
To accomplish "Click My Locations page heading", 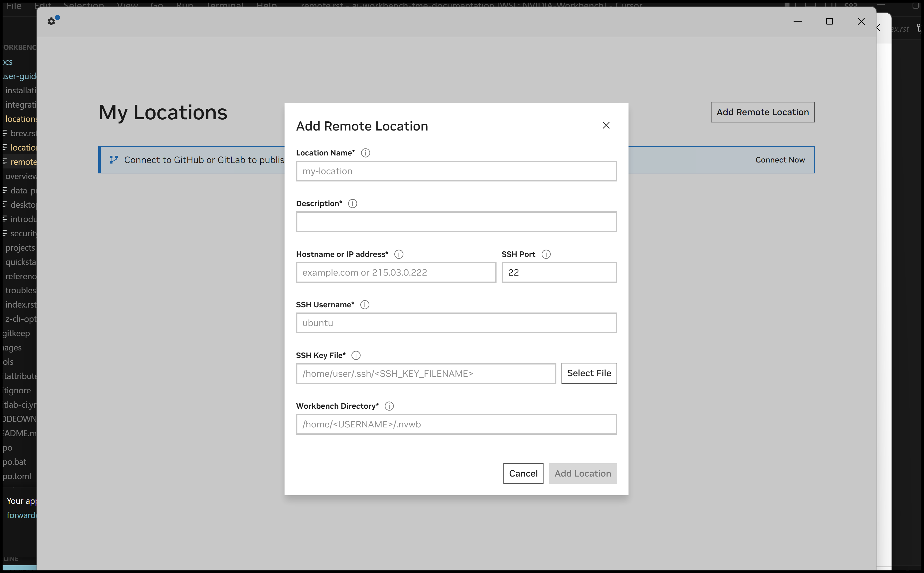I will coord(163,113).
